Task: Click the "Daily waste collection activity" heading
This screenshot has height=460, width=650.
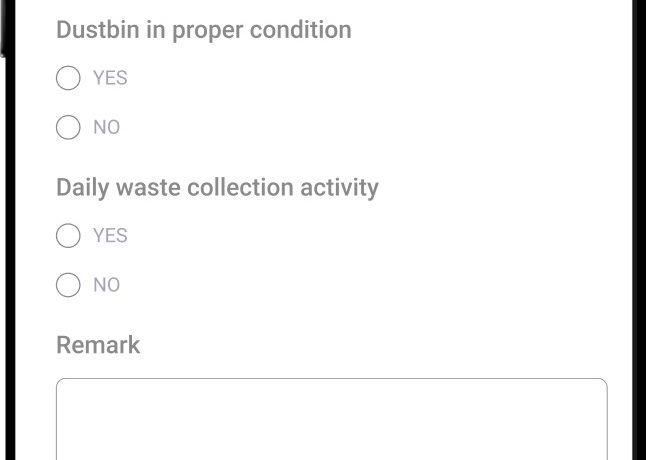Action: coord(217,188)
